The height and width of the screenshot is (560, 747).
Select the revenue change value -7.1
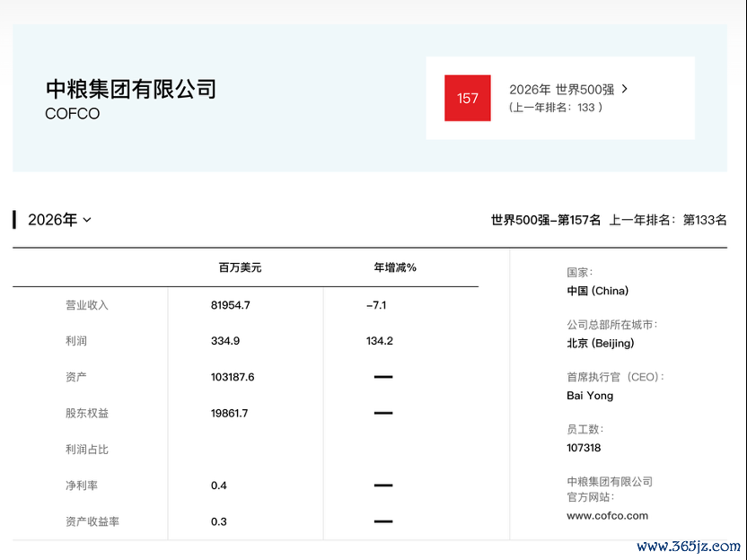click(376, 305)
